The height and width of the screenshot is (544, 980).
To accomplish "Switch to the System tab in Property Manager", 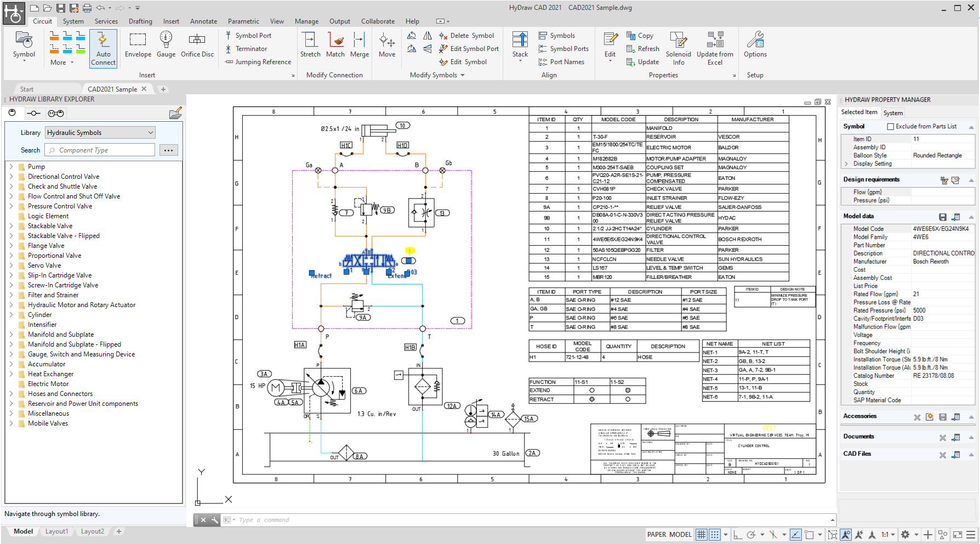I will [x=893, y=113].
